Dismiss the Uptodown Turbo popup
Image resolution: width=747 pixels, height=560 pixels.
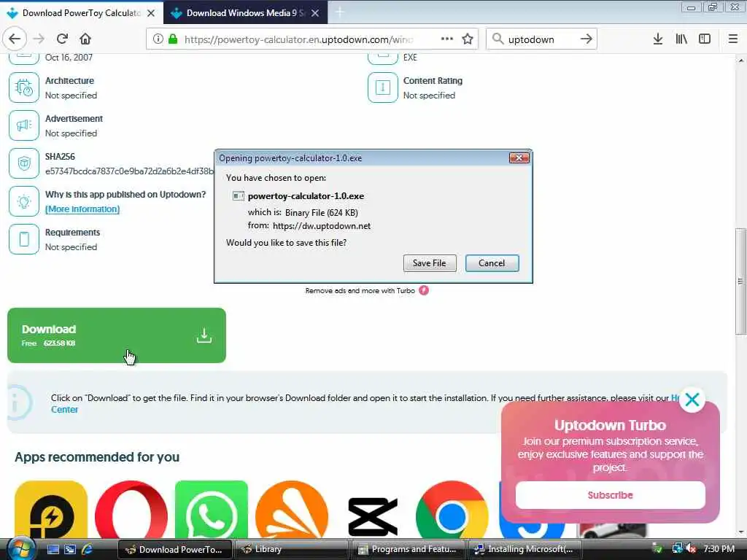[692, 400]
